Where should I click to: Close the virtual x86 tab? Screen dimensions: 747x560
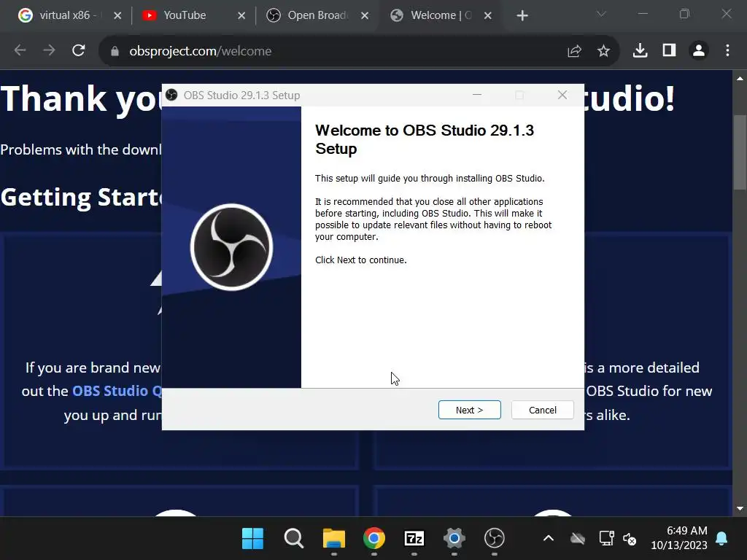(x=117, y=16)
